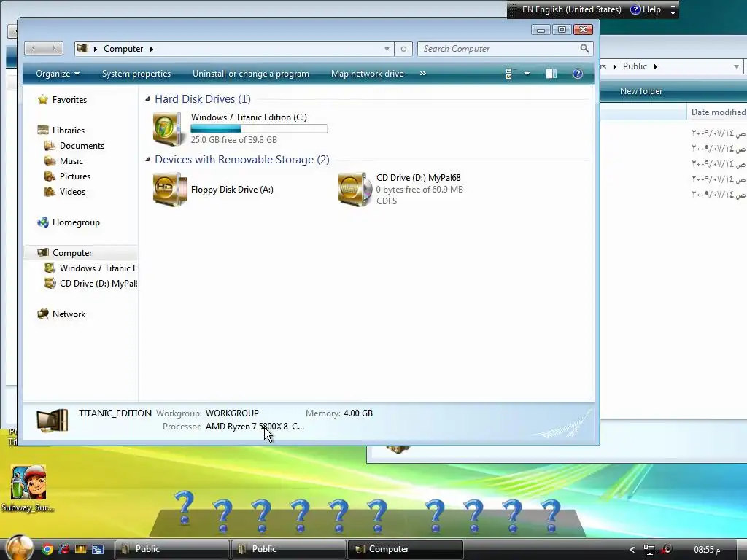Click the C: drive space usage bar
Image resolution: width=747 pixels, height=560 pixels.
[259, 128]
